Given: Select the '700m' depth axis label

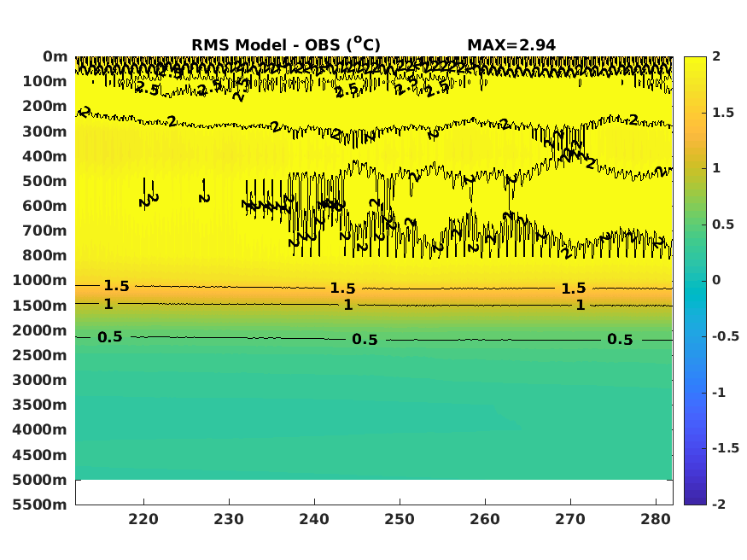Looking at the screenshot, I should (44, 230).
